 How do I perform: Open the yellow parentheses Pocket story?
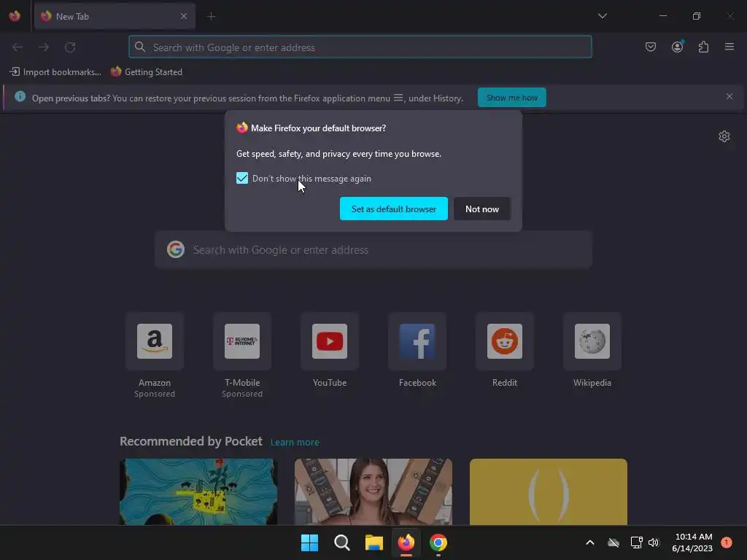549,492
